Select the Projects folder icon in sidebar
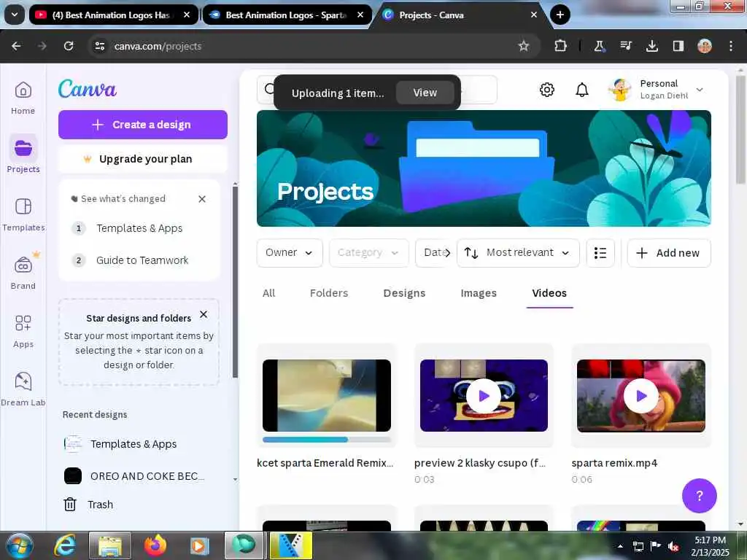Viewport: 747px width, 560px height. [23, 148]
